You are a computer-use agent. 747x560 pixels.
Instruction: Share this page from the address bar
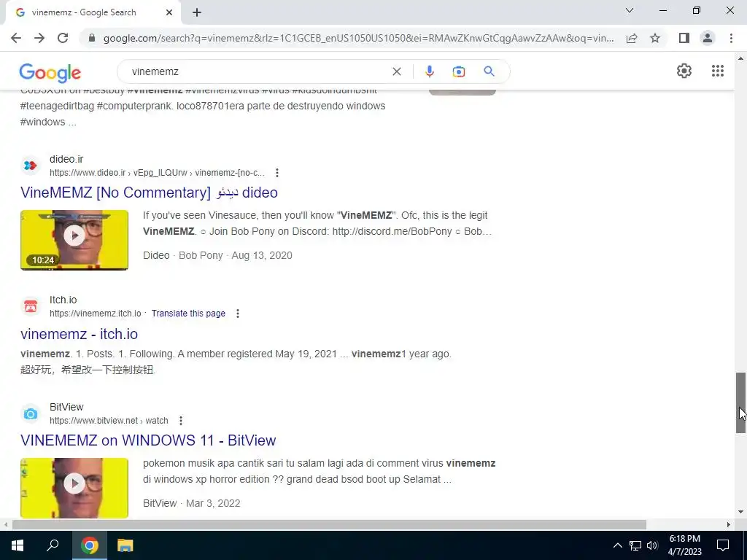(x=632, y=38)
